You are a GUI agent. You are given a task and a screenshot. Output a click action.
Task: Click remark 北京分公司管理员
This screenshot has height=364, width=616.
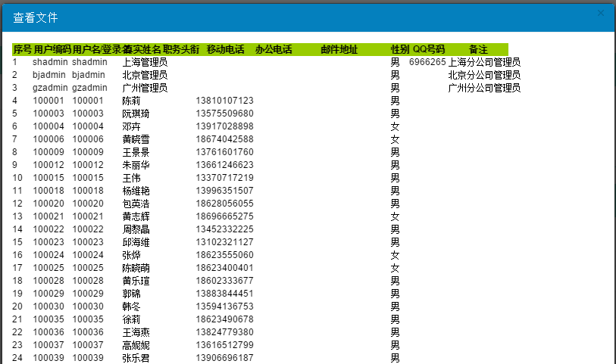pos(484,75)
